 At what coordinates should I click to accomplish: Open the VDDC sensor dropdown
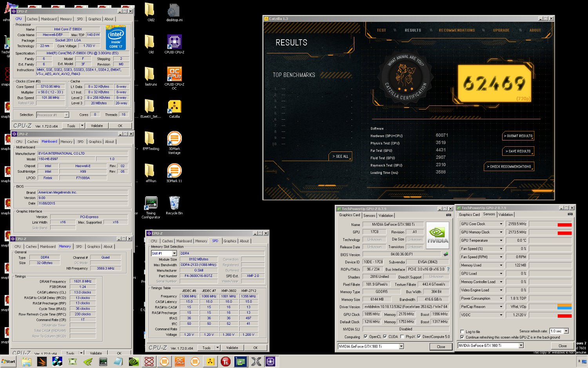pyautogui.click(x=501, y=315)
